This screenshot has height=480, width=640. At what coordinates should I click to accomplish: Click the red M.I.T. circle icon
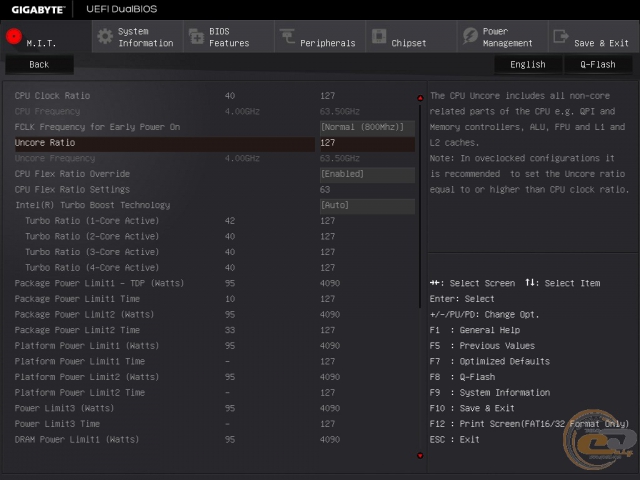pyautogui.click(x=14, y=37)
